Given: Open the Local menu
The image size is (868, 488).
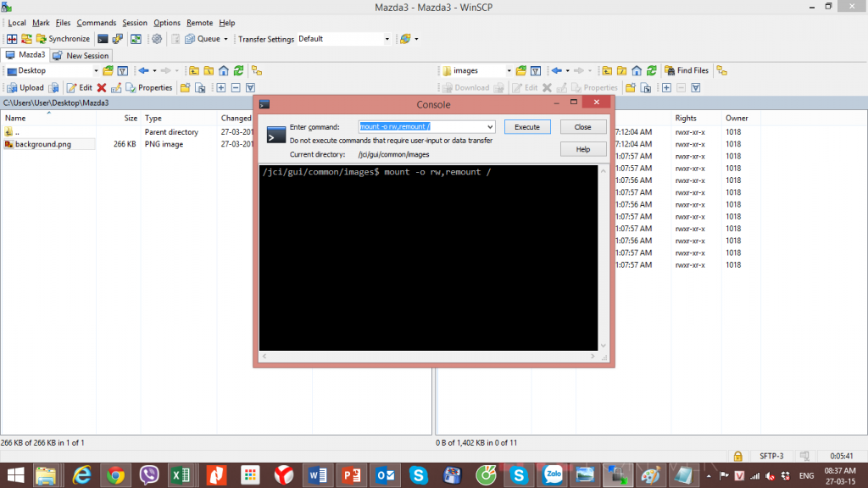Looking at the screenshot, I should 17,23.
